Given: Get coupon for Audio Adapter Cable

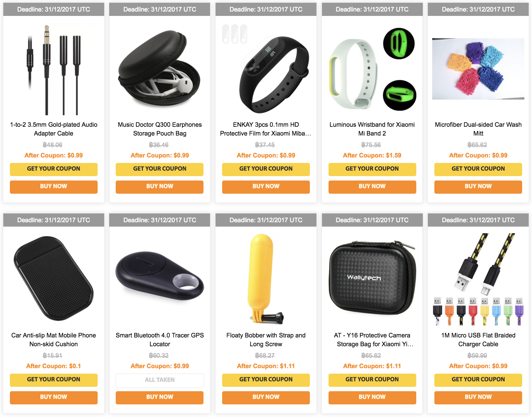Looking at the screenshot, I should coord(54,169).
